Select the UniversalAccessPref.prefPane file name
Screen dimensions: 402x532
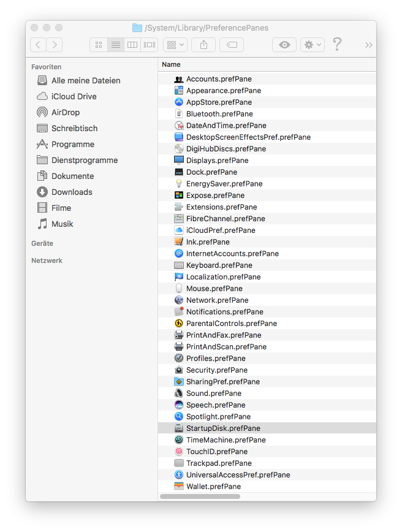coord(238,475)
